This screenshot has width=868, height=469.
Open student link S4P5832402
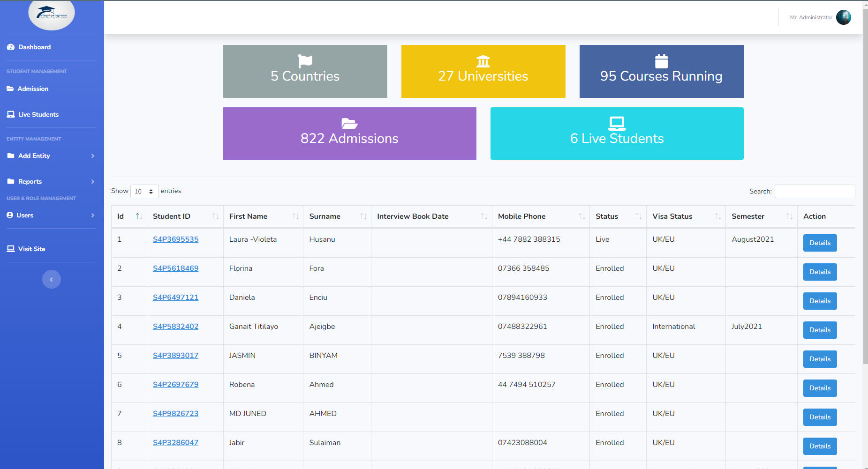(x=175, y=326)
